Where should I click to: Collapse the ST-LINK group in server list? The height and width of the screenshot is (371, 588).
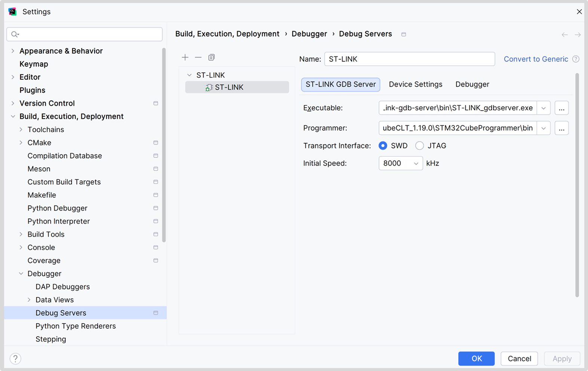point(190,75)
